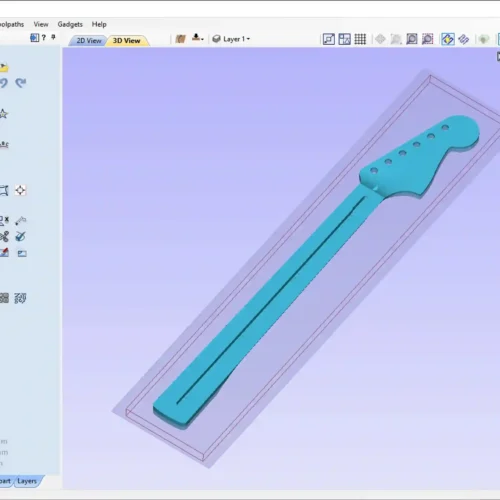
Task: Open the Help menu
Action: click(x=99, y=24)
